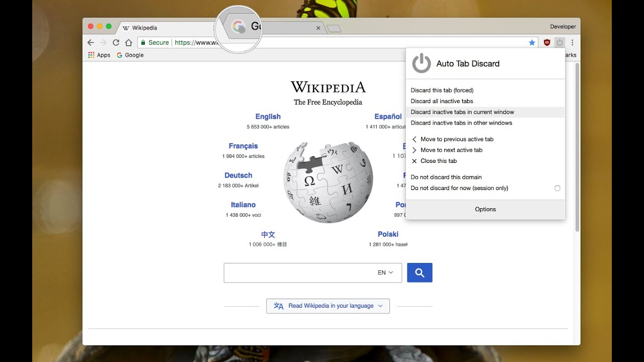Open the Polski Wikipedia link
This screenshot has width=644, height=362.
[x=388, y=234]
